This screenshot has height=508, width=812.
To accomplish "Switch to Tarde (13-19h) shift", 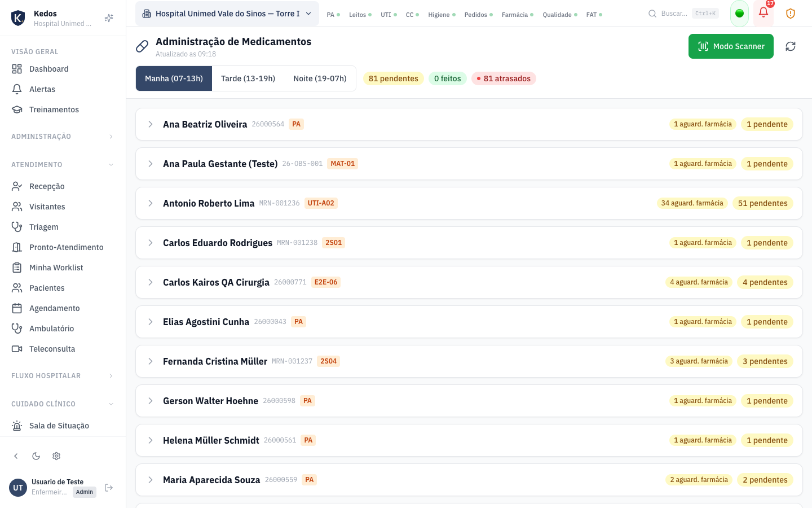I will click(x=248, y=78).
